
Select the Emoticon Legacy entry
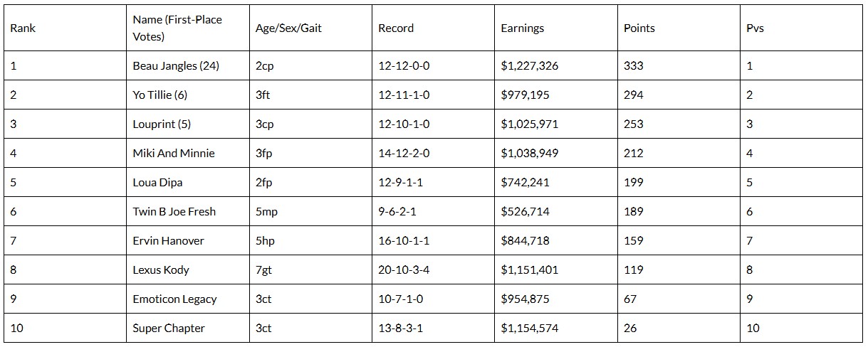(x=174, y=299)
